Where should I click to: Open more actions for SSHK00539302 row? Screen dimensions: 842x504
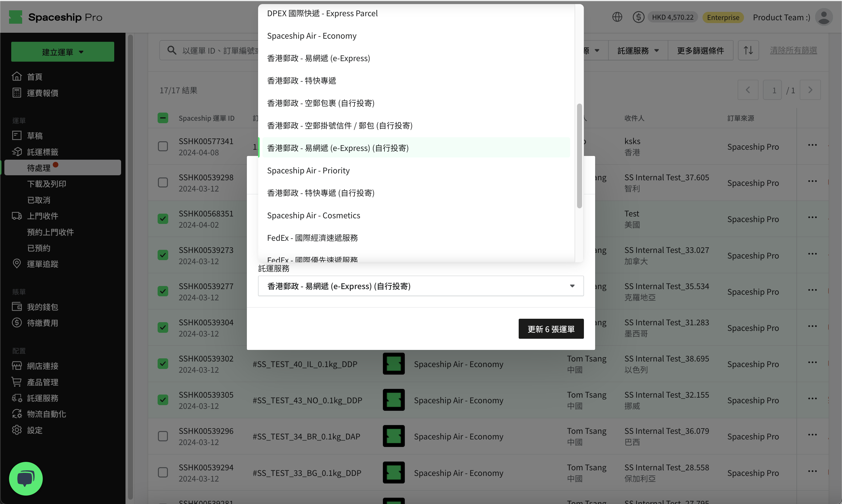tap(812, 362)
